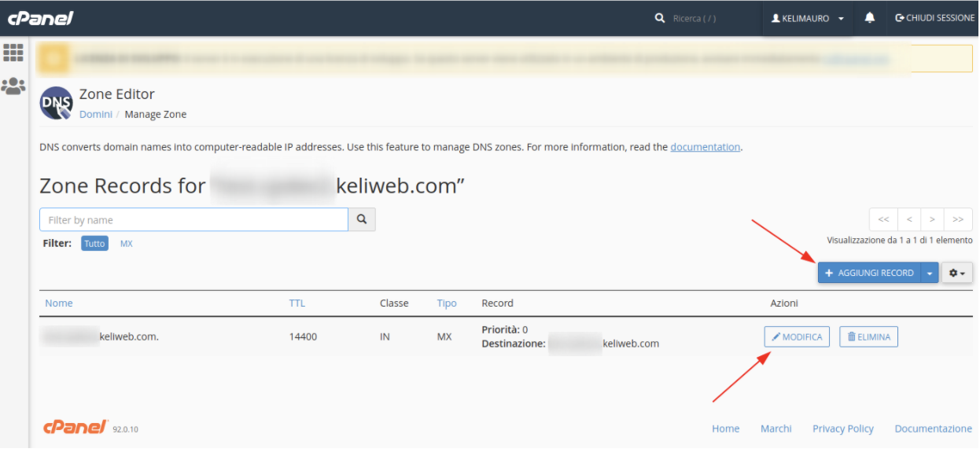This screenshot has height=456, width=980.
Task: Sort by Tipo column header
Action: point(447,303)
